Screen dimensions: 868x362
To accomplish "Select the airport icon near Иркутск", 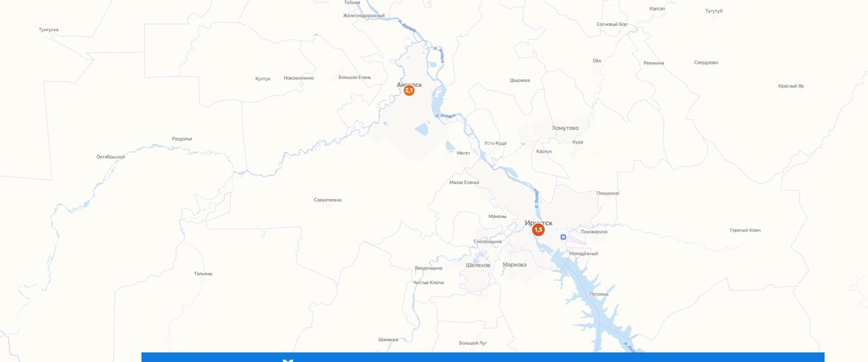I will tap(563, 237).
